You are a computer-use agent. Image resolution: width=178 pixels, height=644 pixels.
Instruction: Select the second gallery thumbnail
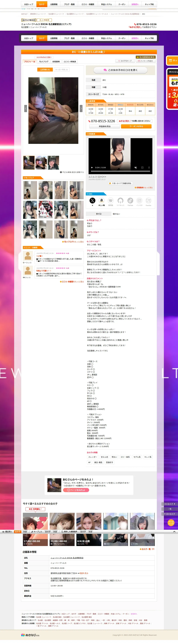pos(41,163)
